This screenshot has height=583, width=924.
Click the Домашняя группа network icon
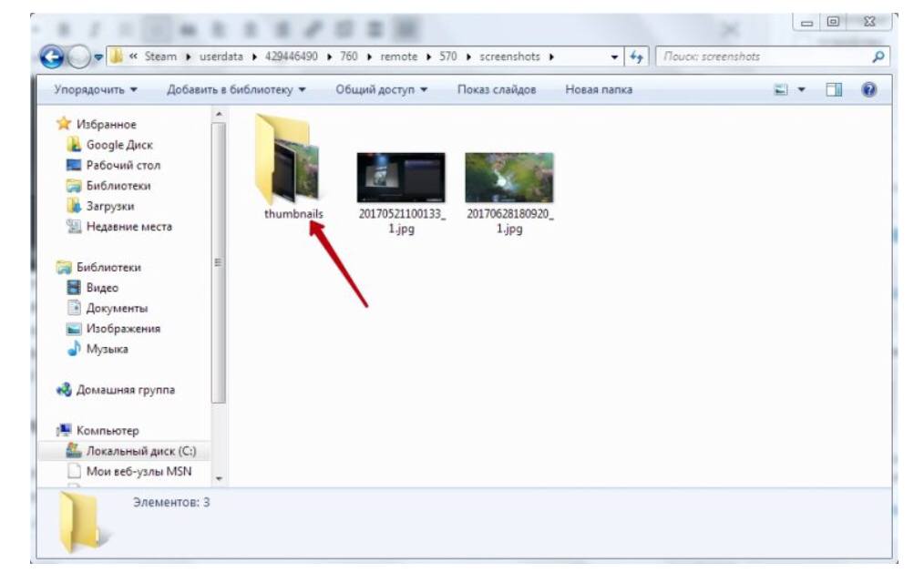[64, 389]
